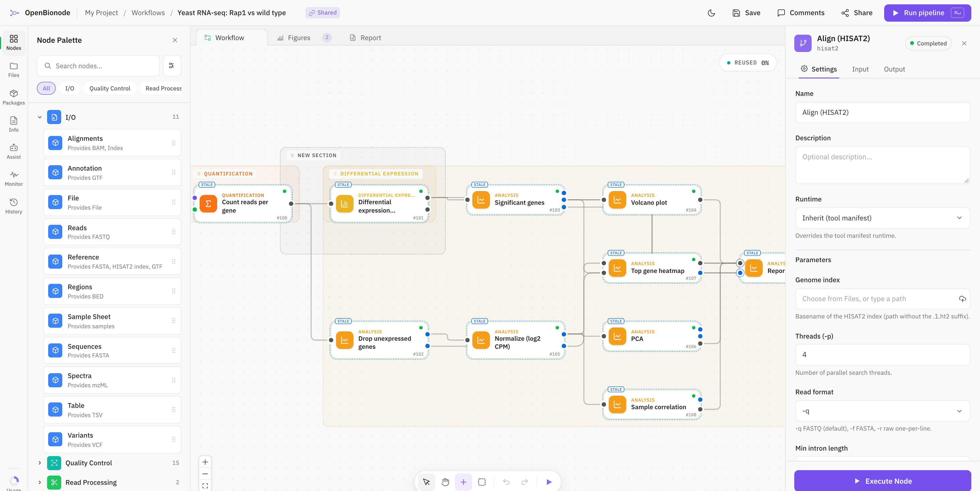Select the Volcano plot node
The width and height of the screenshot is (980, 491).
(x=652, y=200)
